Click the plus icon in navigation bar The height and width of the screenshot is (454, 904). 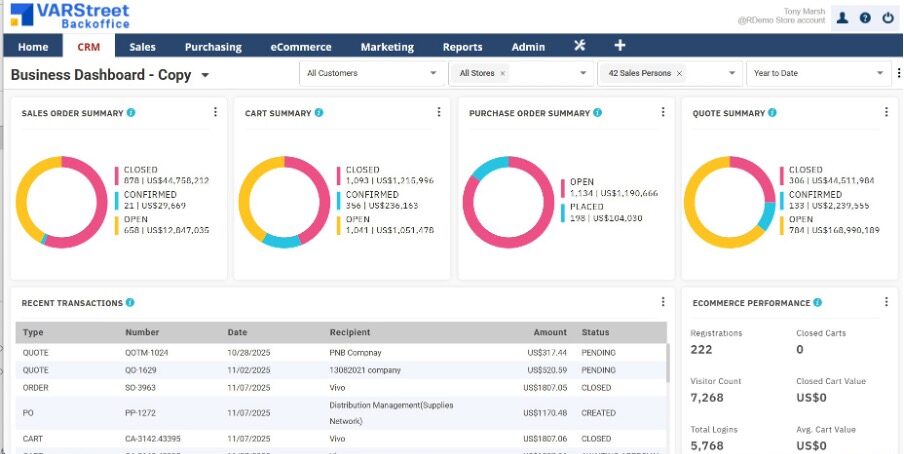point(620,46)
